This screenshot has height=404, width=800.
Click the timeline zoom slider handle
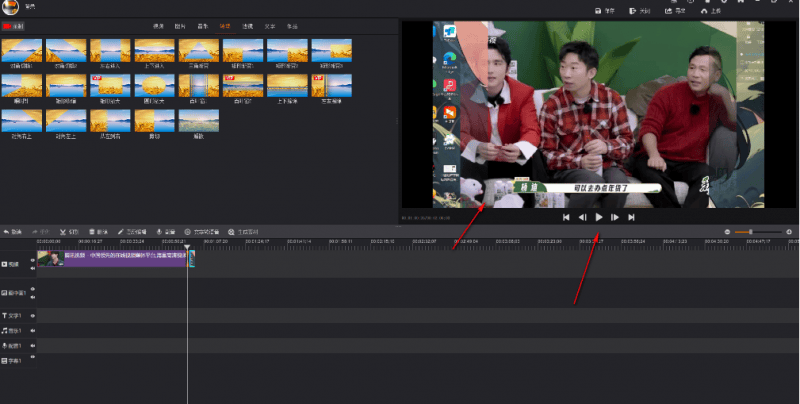coord(750,232)
